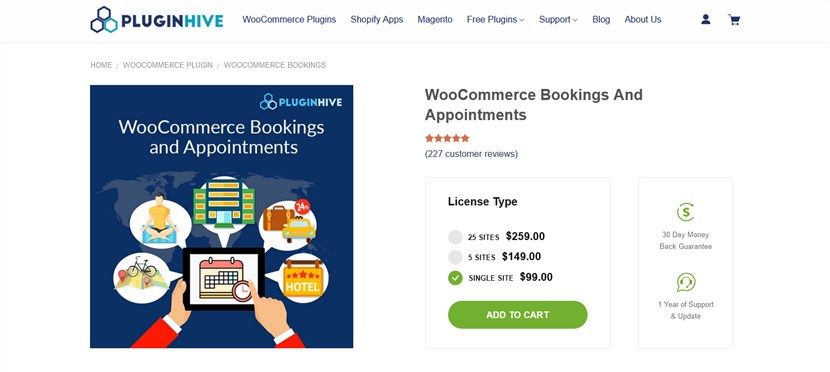Select the Single Site license radio button
This screenshot has height=372, width=830.
(x=455, y=277)
